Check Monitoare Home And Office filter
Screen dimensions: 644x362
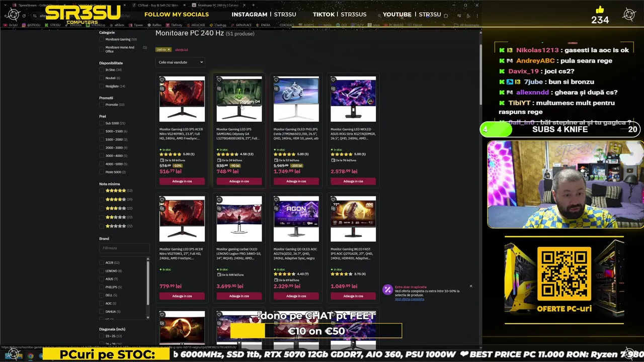point(102,49)
